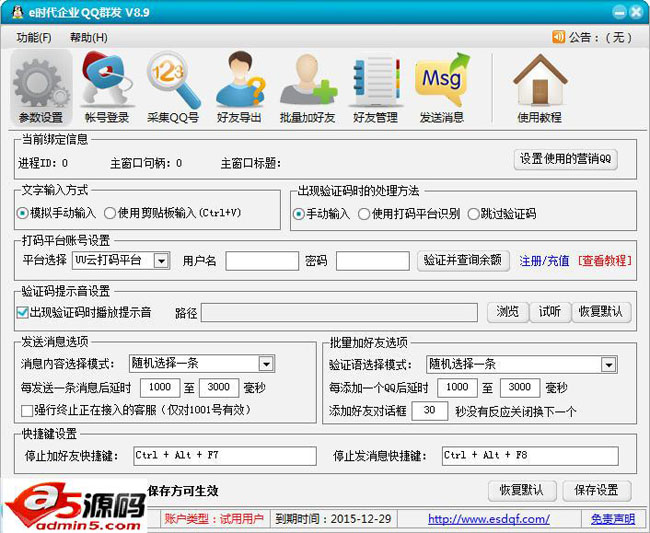Open the 消息内容选择模式 dropdown
Image resolution: width=650 pixels, height=533 pixels.
tap(266, 363)
